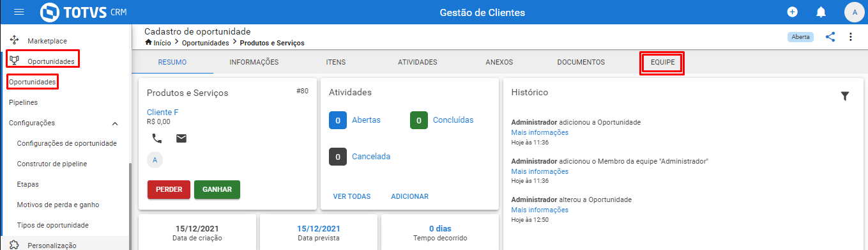Screen dimensions: 868x250
Task: Switch to the INFORMAÇÕES tab
Action: click(254, 62)
